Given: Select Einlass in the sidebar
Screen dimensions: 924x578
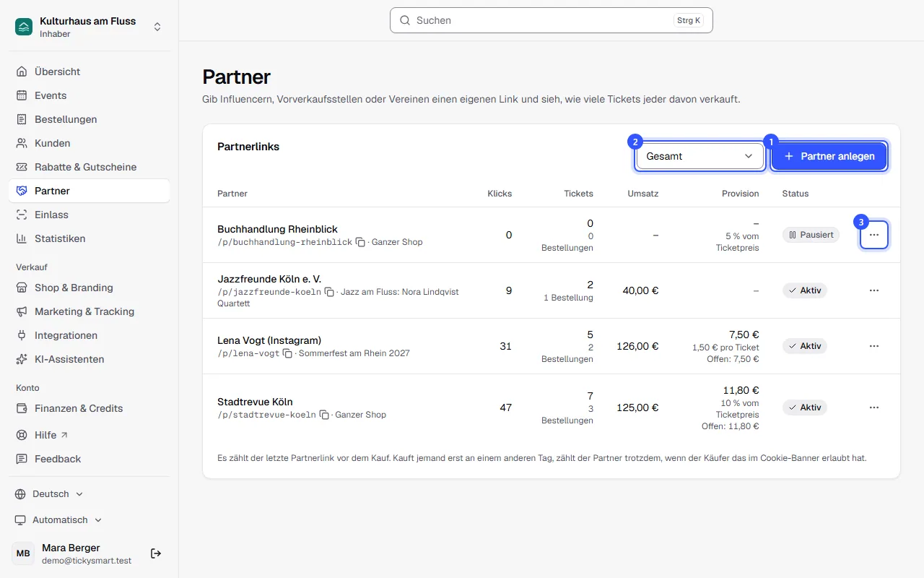Looking at the screenshot, I should point(90,215).
